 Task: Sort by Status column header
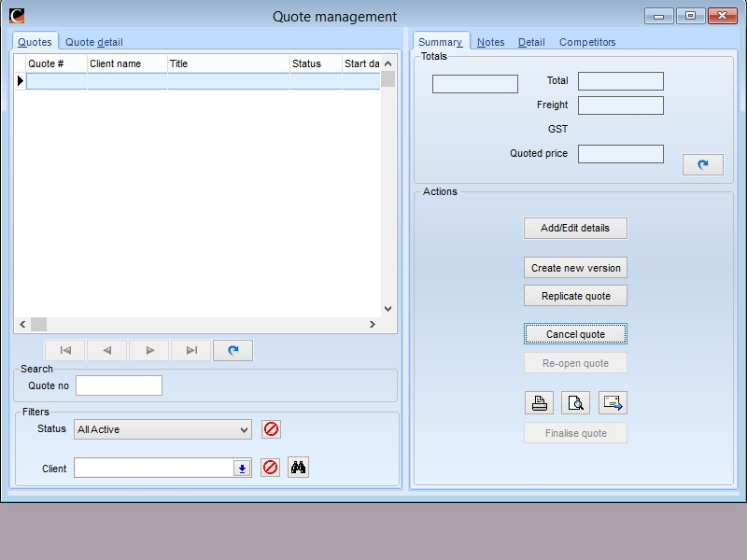pyautogui.click(x=316, y=63)
